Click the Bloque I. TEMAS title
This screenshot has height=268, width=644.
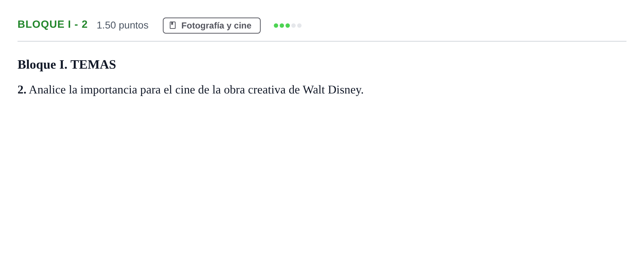(67, 65)
